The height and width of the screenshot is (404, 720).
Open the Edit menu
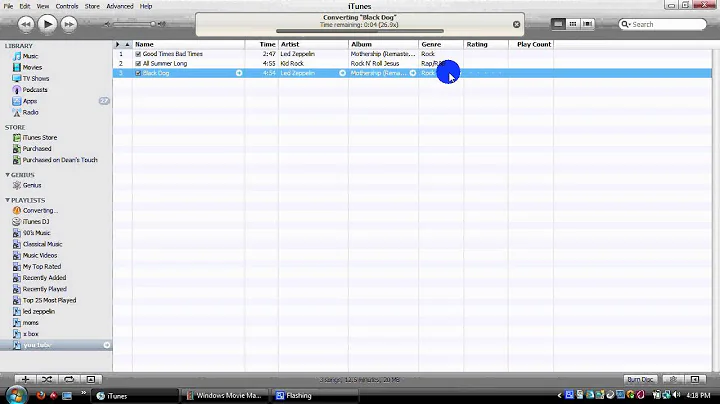(25, 6)
